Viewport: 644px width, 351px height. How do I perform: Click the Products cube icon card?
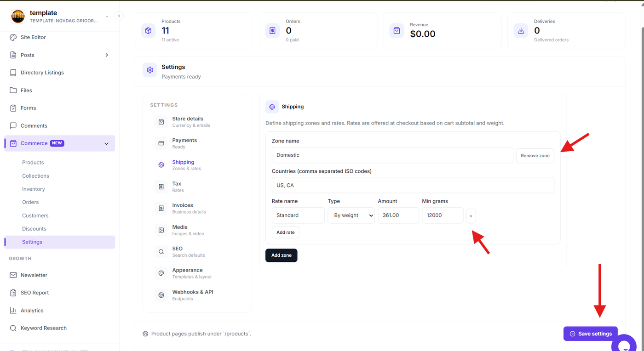148,31
